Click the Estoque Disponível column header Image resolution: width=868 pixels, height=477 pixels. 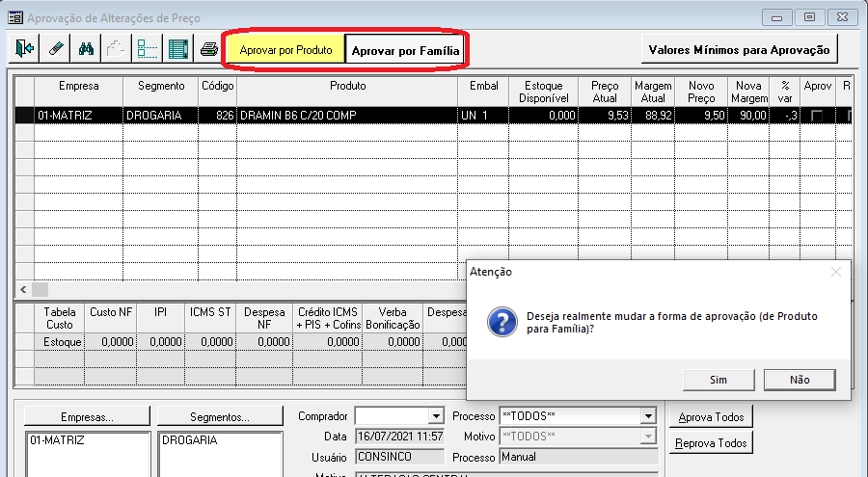[544, 92]
